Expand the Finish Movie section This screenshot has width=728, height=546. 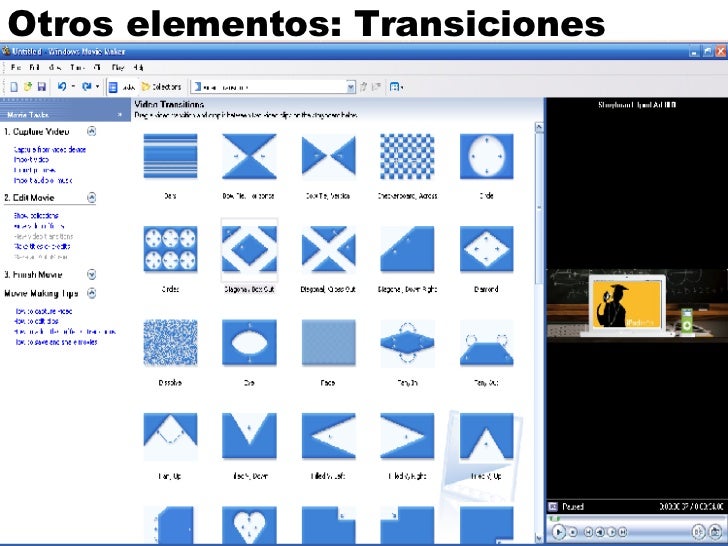click(91, 274)
